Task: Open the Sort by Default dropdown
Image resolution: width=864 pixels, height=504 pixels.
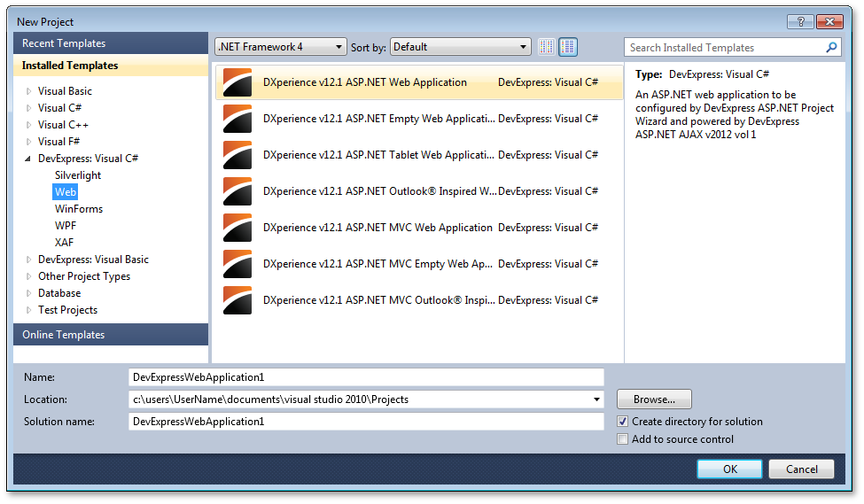Action: [461, 47]
